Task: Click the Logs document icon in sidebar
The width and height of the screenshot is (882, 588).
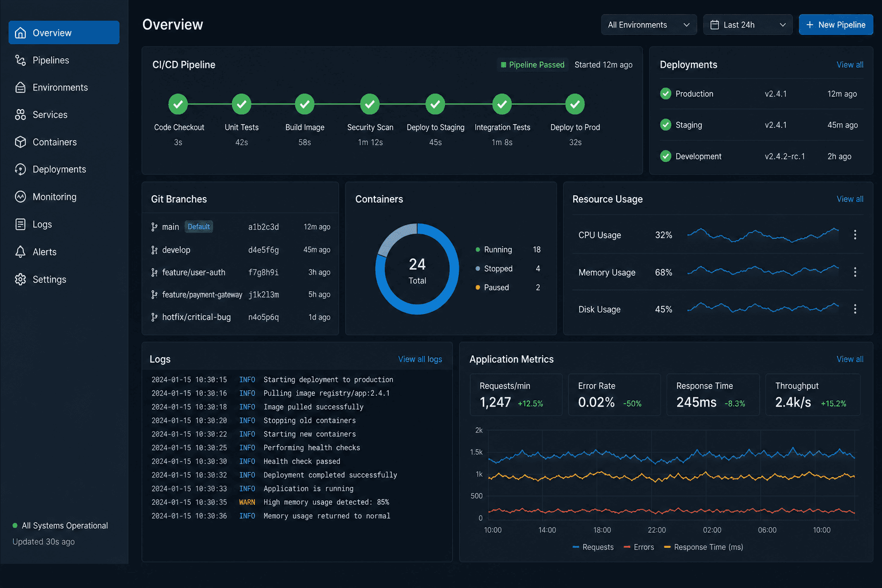Action: point(21,225)
